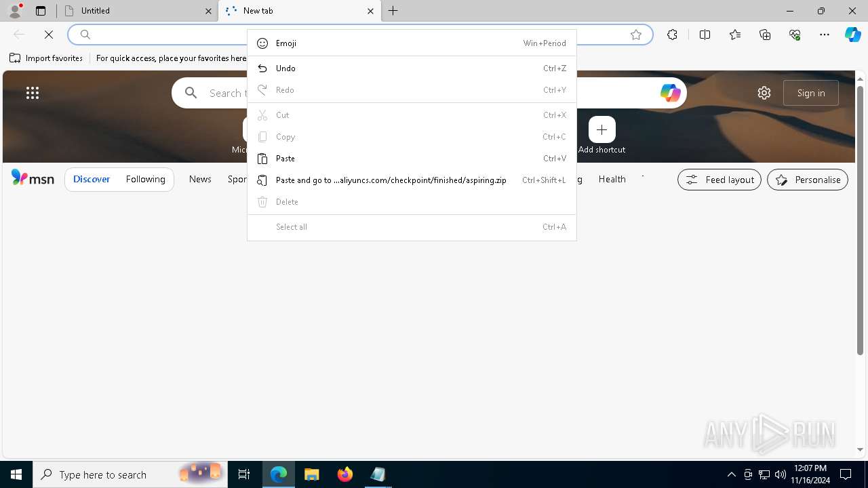The height and width of the screenshot is (488, 868).
Task: Open the tab actions menu icon
Action: point(41,11)
